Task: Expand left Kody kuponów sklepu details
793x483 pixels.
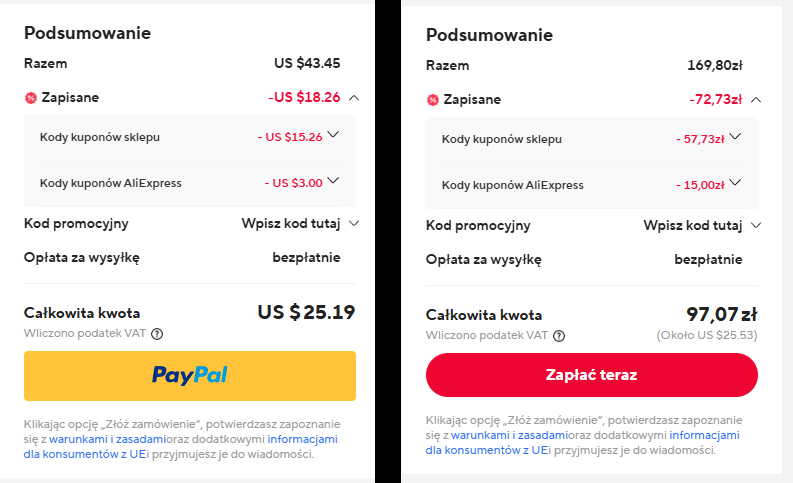Action: click(x=333, y=135)
